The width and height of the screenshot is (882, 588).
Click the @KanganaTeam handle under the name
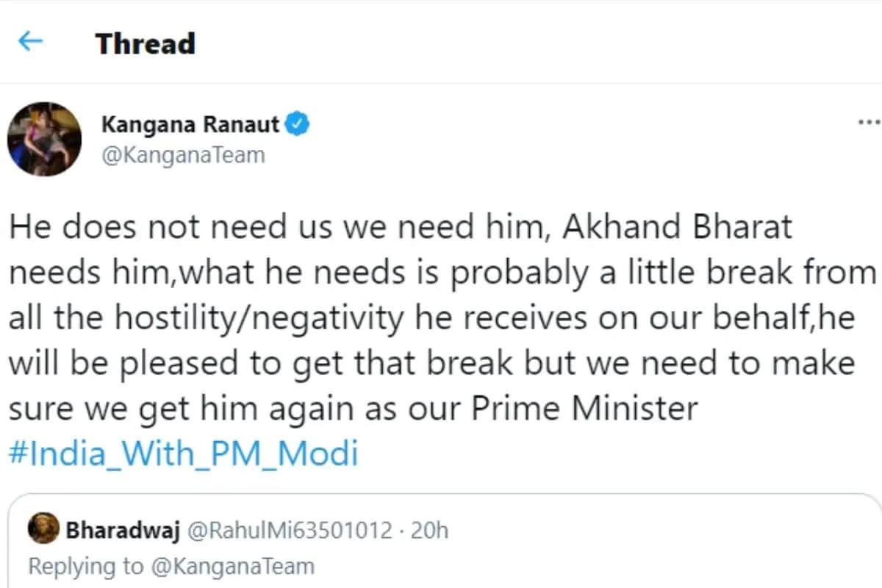tap(183, 156)
